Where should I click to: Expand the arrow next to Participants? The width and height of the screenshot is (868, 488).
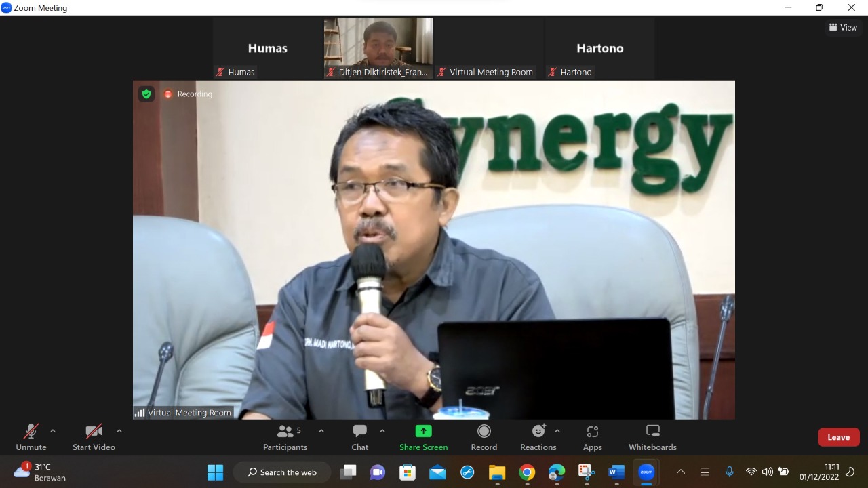coord(321,431)
